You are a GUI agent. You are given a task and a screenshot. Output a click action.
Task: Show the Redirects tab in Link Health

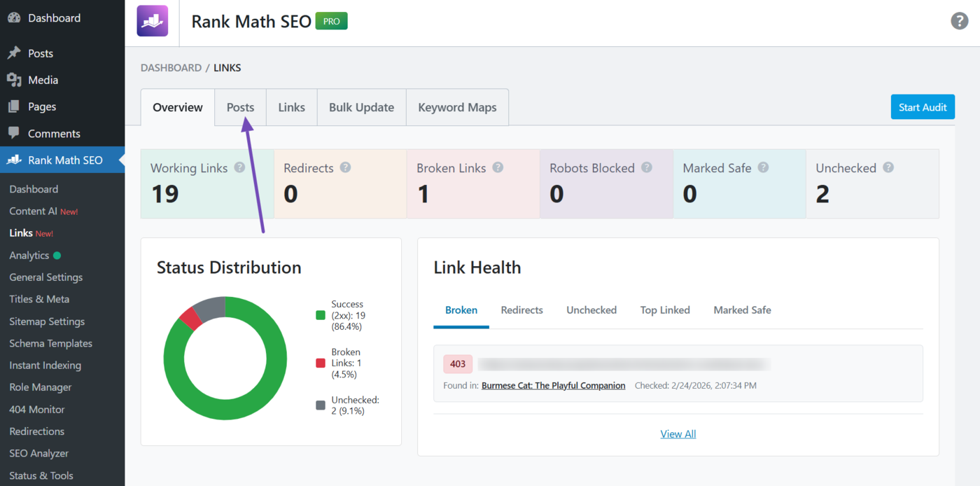[x=521, y=310]
